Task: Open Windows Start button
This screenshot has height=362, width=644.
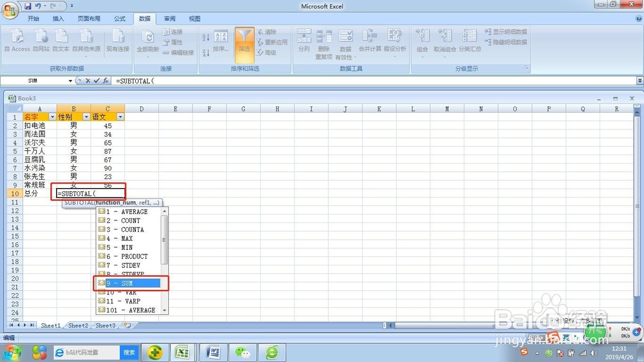Action: (x=12, y=352)
